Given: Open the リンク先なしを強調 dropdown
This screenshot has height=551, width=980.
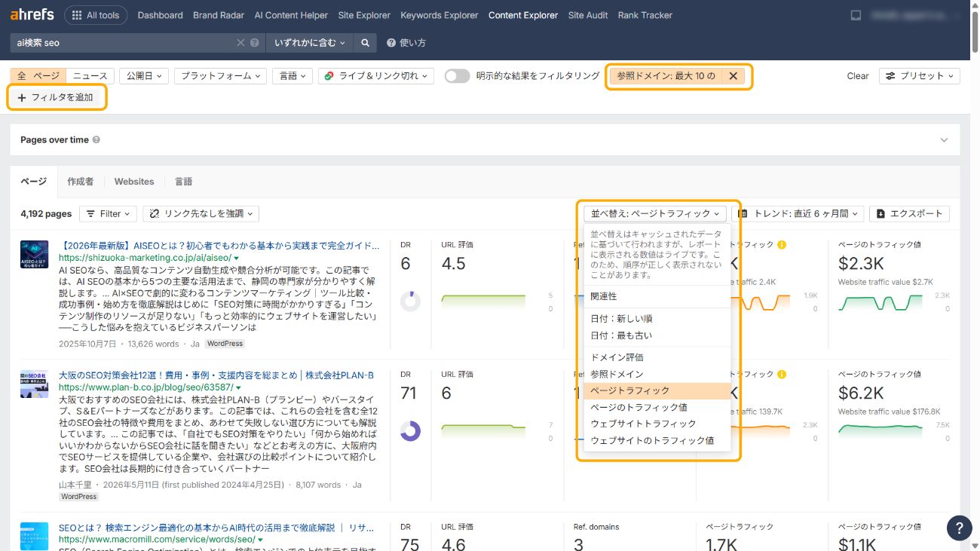Looking at the screenshot, I should coord(201,214).
